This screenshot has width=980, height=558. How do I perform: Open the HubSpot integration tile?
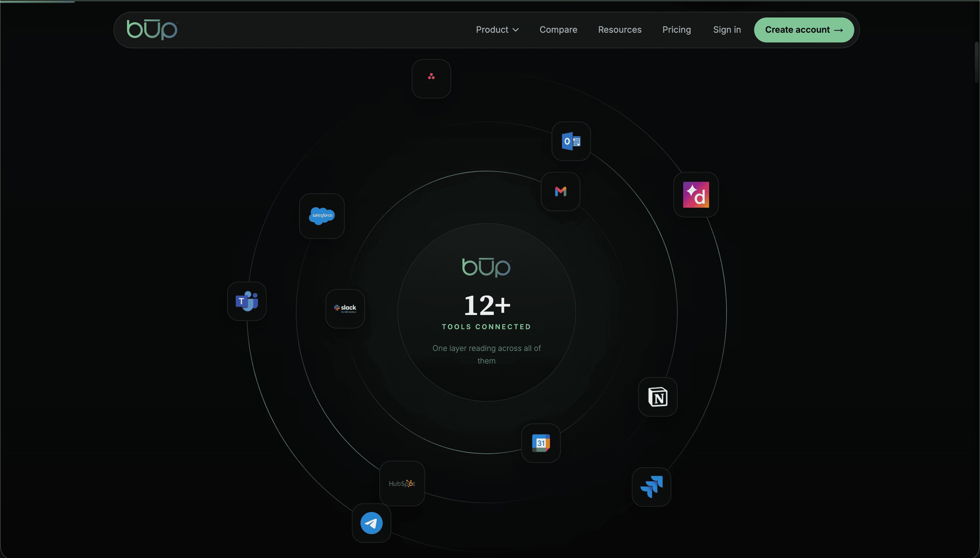click(402, 484)
